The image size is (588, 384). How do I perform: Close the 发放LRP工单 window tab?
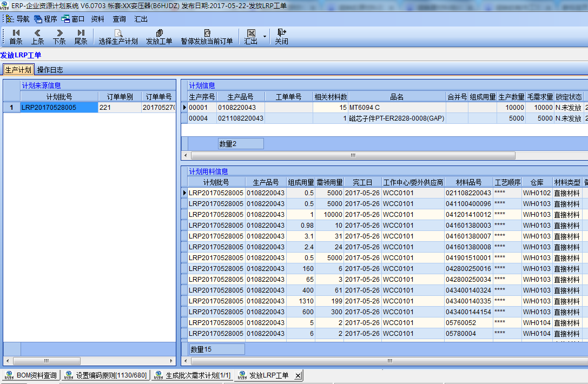click(298, 375)
